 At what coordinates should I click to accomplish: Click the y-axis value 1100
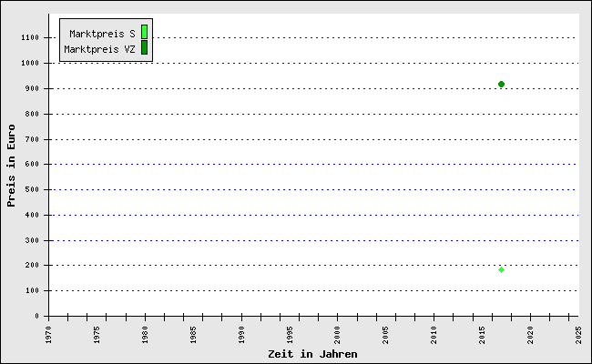[x=30, y=37]
